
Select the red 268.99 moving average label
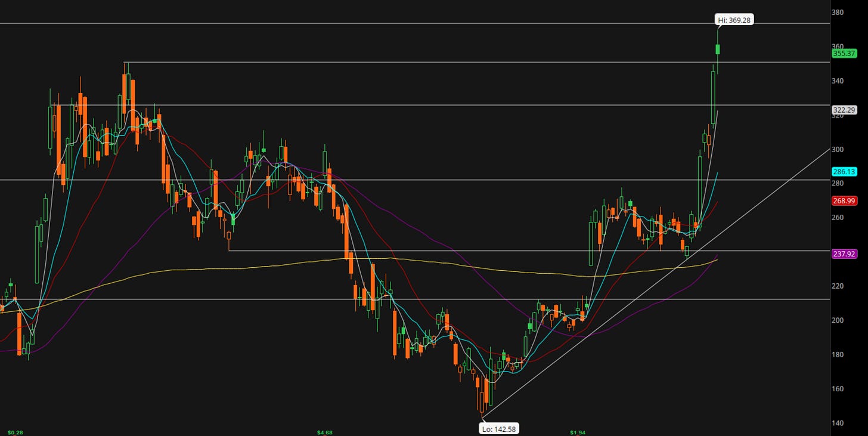(844, 201)
